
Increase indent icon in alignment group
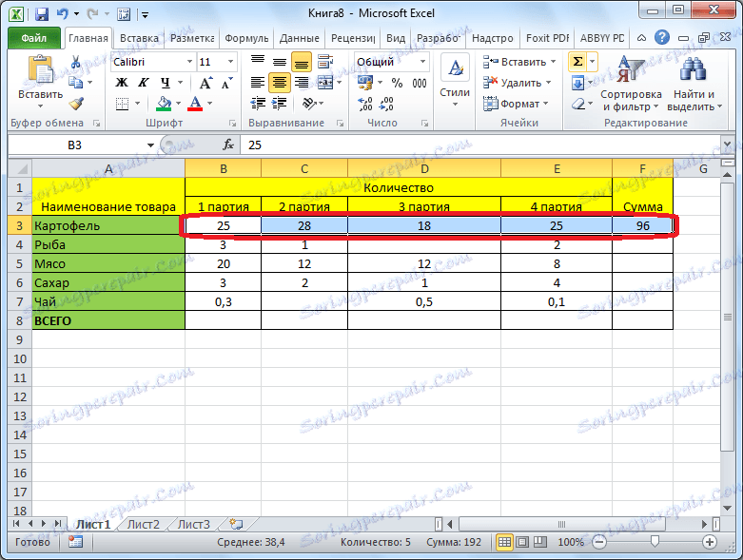279,104
